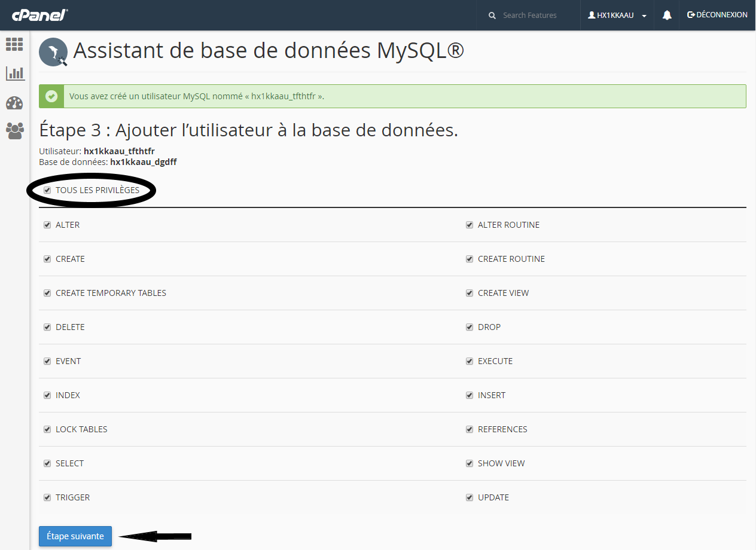The height and width of the screenshot is (550, 756).
Task: Click the Assistant de base de données title
Action: click(x=269, y=51)
